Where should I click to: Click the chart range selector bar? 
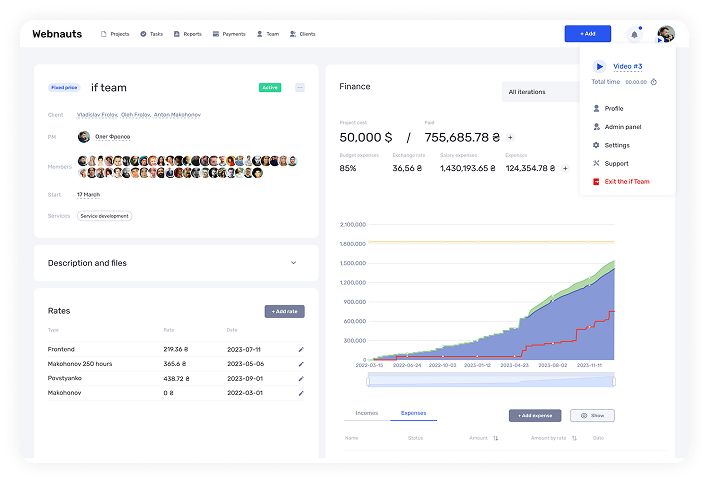pyautogui.click(x=491, y=382)
